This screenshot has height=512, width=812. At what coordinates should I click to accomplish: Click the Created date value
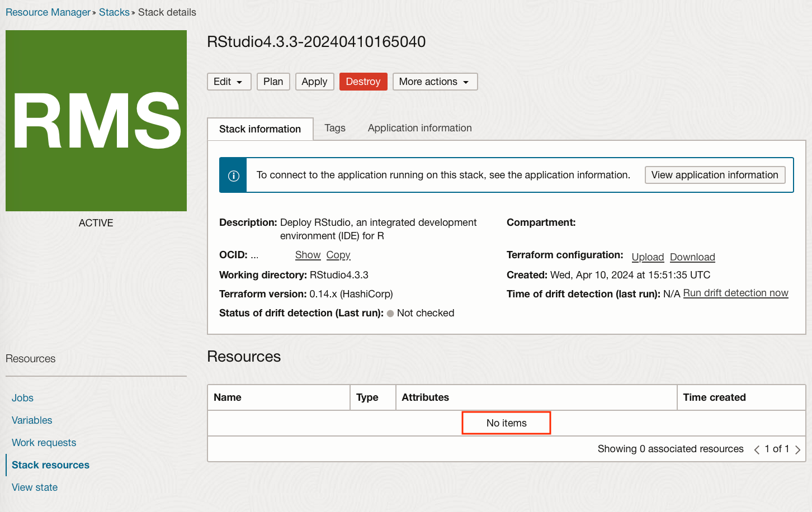pyautogui.click(x=630, y=275)
